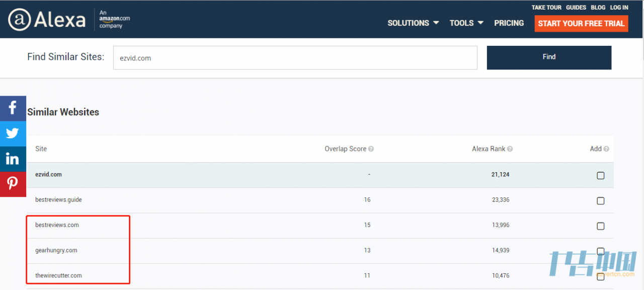Viewport: 644px width, 290px height.
Task: Select Alexa Rank value 23,336
Action: pos(501,200)
